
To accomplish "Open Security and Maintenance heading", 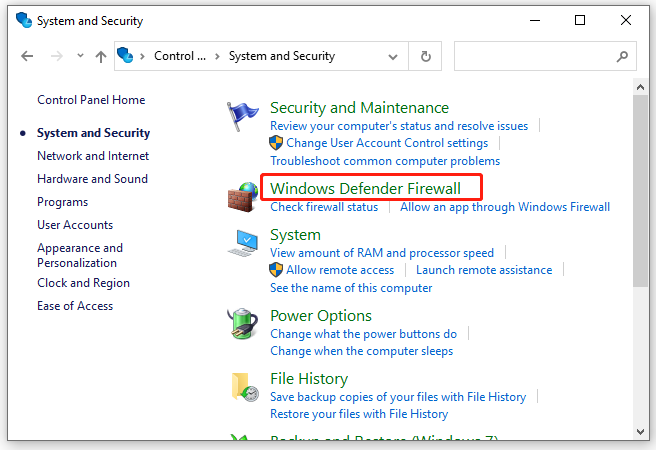I will point(359,108).
